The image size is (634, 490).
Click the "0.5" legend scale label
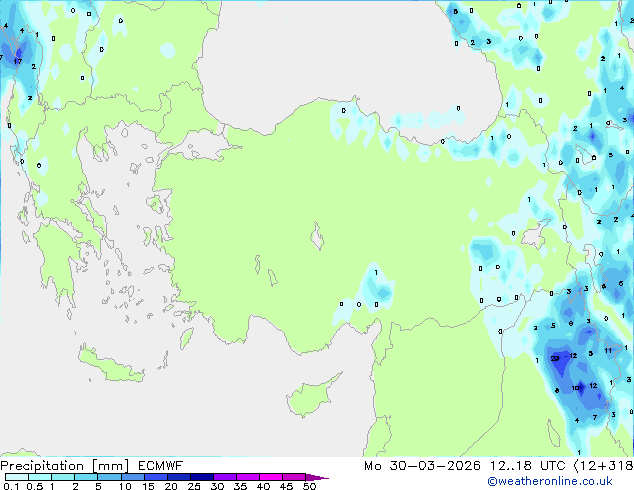tap(35, 486)
